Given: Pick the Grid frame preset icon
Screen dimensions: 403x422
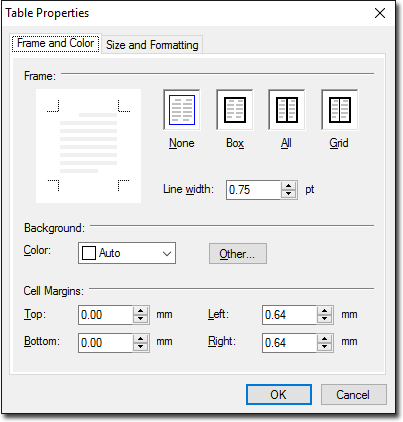Looking at the screenshot, I should pos(340,110).
